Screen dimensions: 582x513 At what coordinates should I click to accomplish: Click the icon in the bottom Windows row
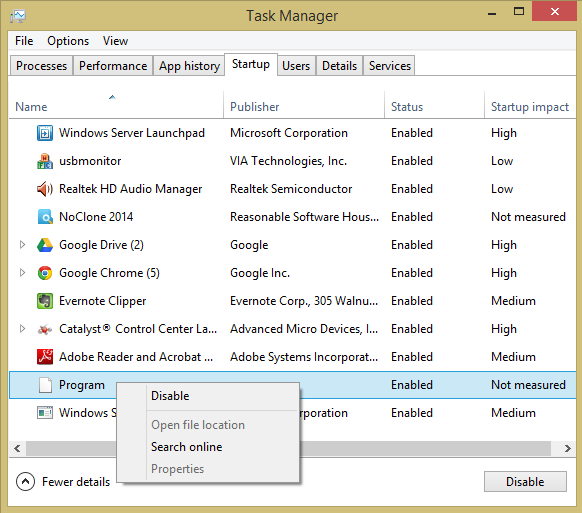45,413
